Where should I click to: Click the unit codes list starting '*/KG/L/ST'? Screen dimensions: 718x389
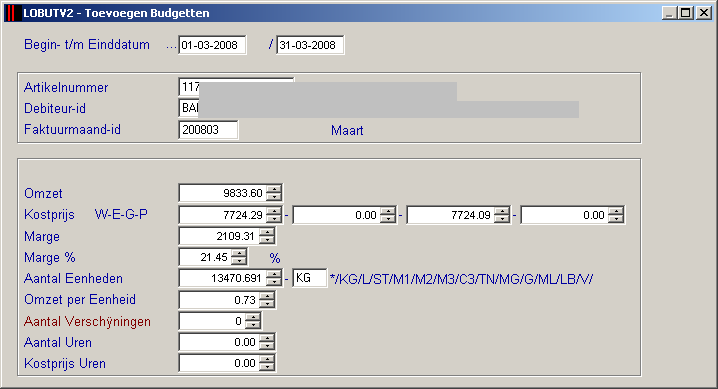(x=461, y=279)
